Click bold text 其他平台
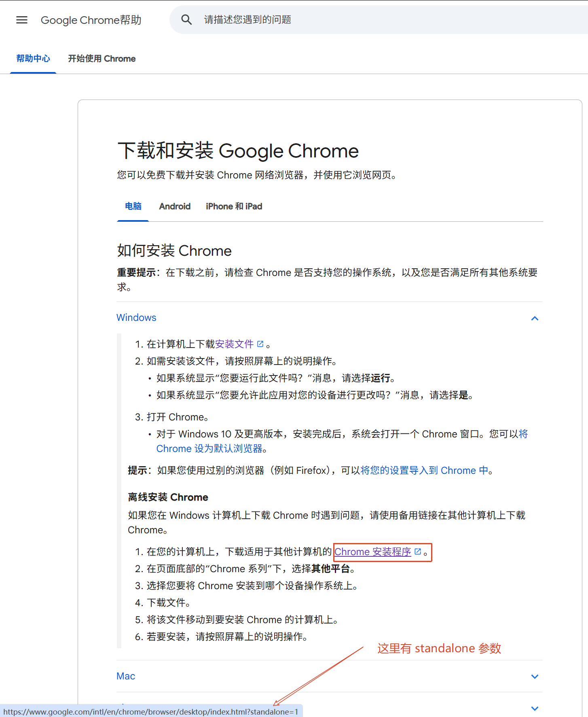The image size is (588, 717). click(330, 569)
